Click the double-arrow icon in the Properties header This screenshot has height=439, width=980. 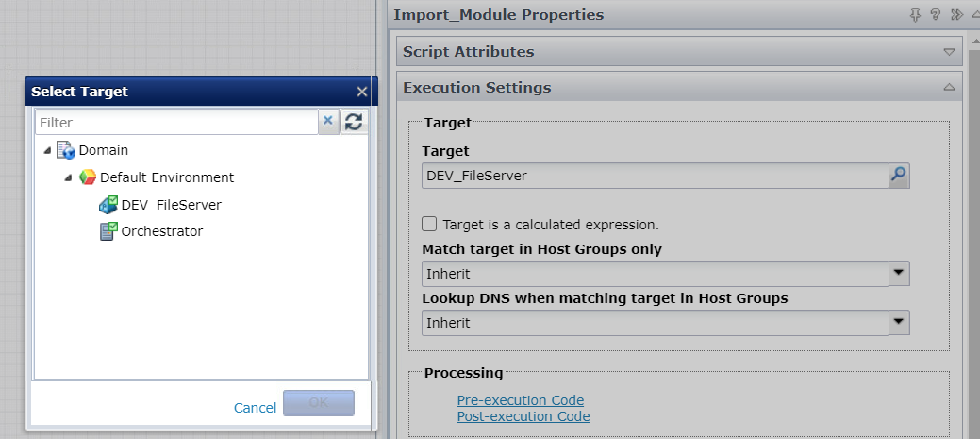point(956,15)
